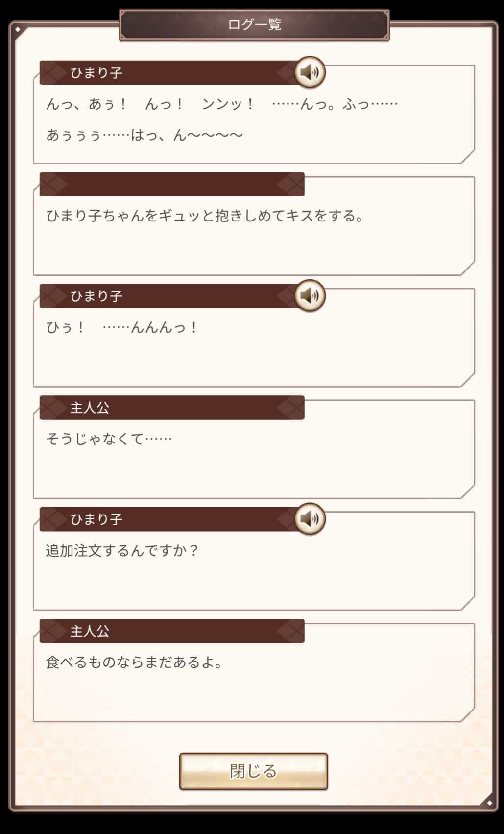The height and width of the screenshot is (834, 504).
Task: Click the top-left diamond corner ornament
Action: click(x=18, y=30)
